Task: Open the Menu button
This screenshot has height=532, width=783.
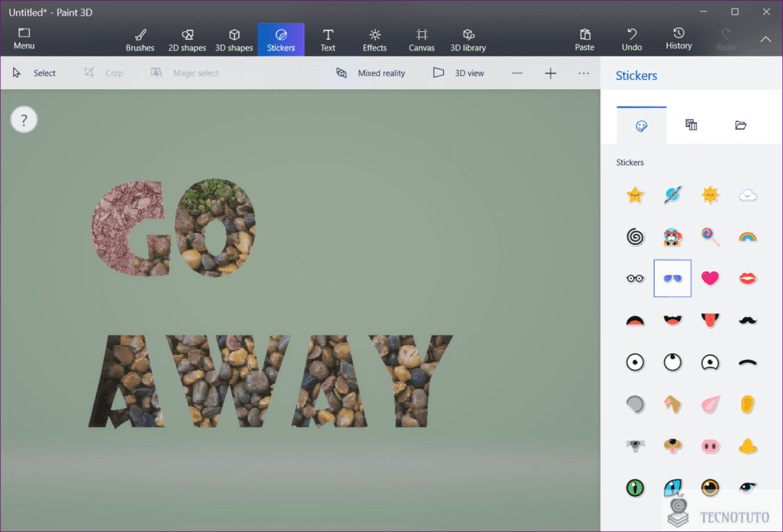Action: pos(24,39)
